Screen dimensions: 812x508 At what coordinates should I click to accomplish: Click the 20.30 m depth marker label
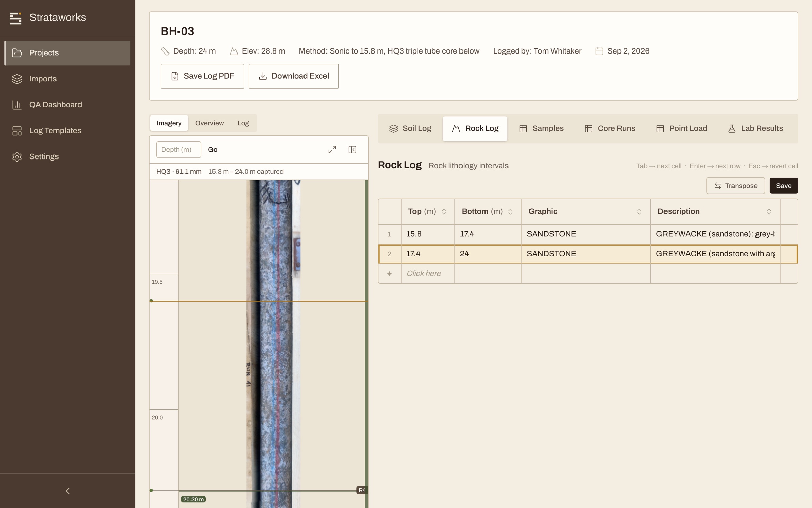tap(194, 500)
